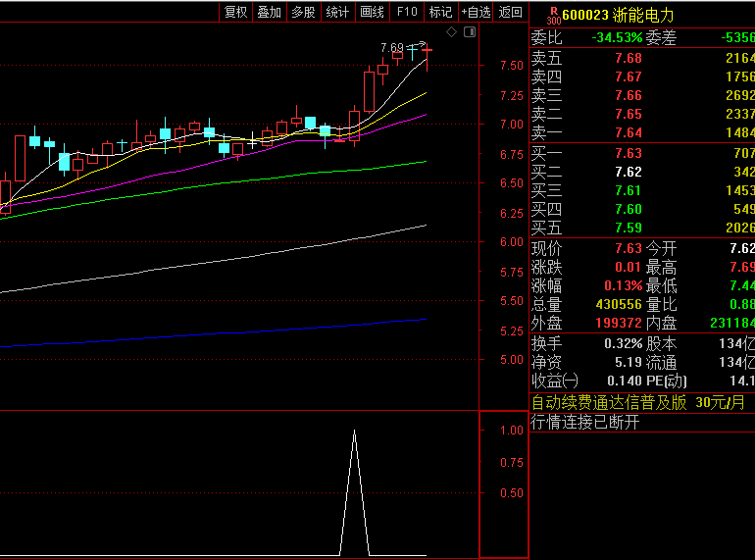This screenshot has height=560, width=755.
Task: Activate the 画线 drawing tool
Action: click(x=373, y=12)
